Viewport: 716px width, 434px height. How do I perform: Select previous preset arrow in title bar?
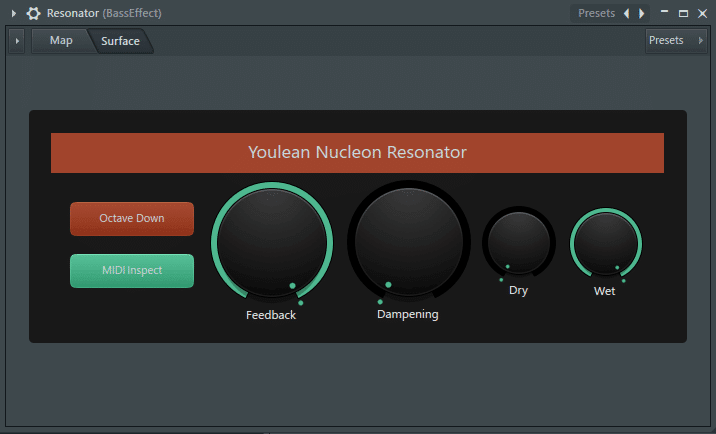(x=626, y=13)
